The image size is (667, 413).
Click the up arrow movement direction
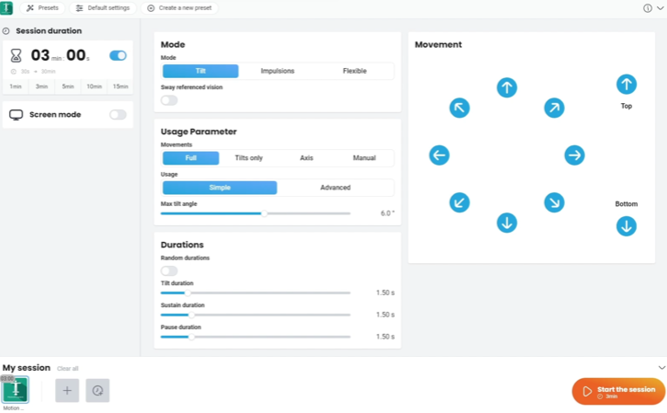[507, 88]
